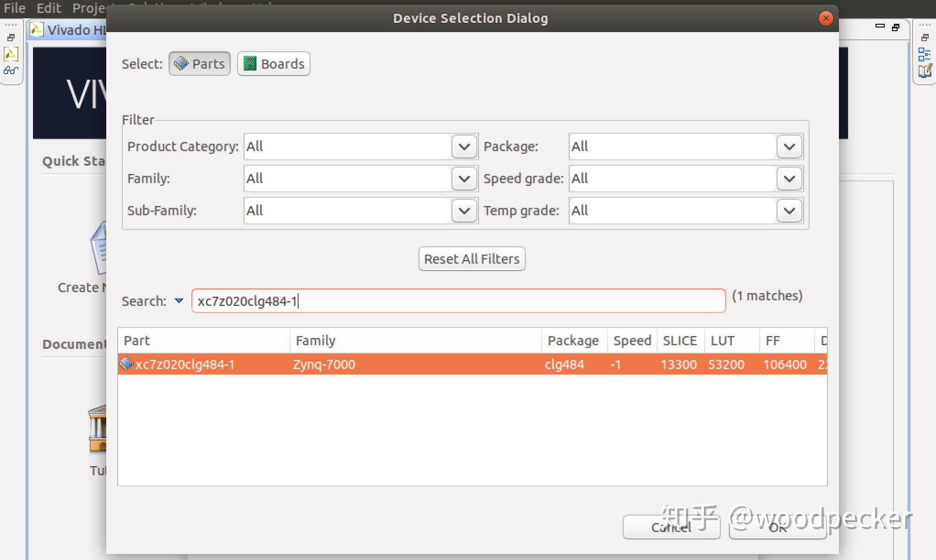Viewport: 936px width, 560px height.
Task: Switch selection to Boards
Action: pyautogui.click(x=274, y=64)
